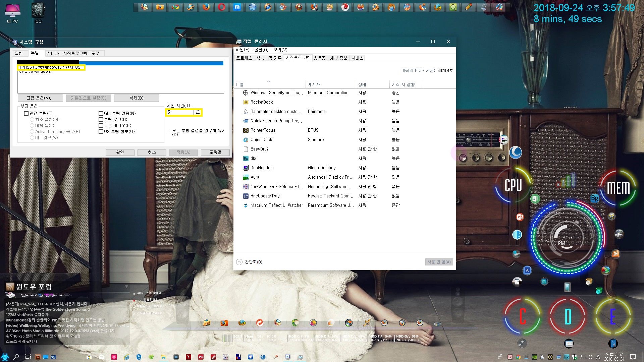The width and height of the screenshot is (644, 362).
Task: Launch Maxthon browser from the top dock
Action: click(x=237, y=7)
